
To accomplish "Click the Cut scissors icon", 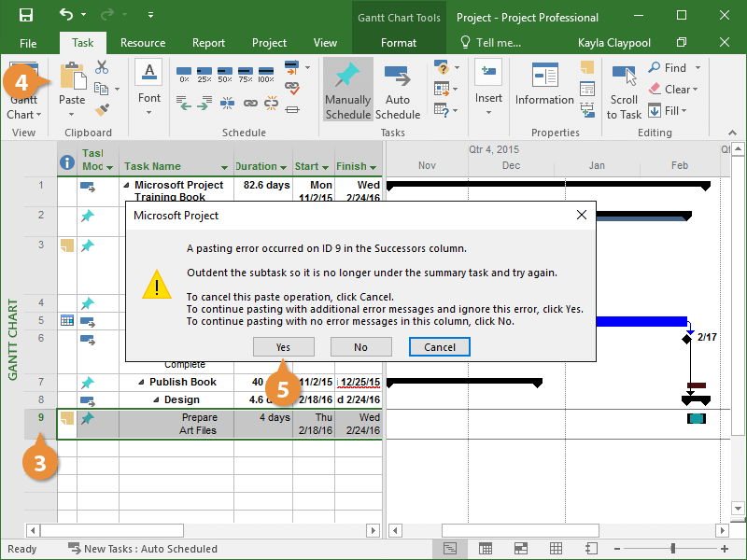I will pyautogui.click(x=102, y=67).
